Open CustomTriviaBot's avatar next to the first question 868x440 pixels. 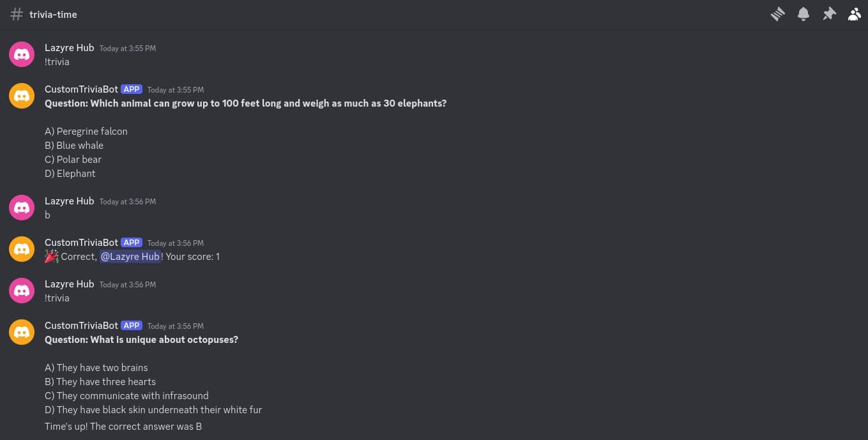pos(22,96)
